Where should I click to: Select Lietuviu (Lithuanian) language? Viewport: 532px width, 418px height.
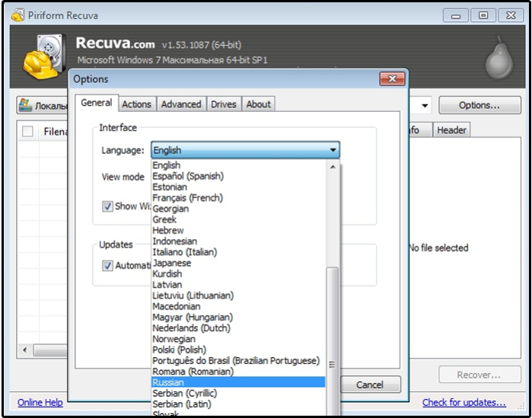(x=238, y=295)
